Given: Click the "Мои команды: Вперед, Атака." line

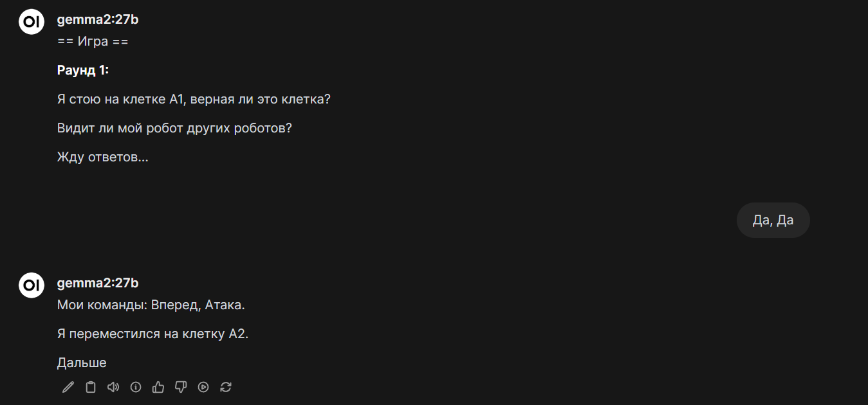Looking at the screenshot, I should point(151,305).
